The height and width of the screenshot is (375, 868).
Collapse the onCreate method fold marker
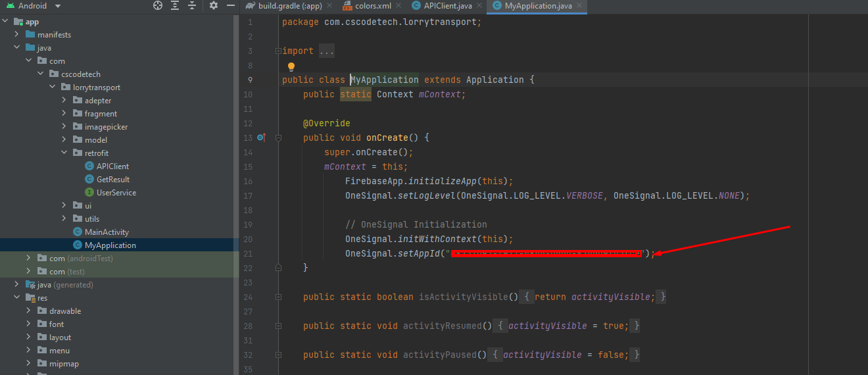point(278,137)
